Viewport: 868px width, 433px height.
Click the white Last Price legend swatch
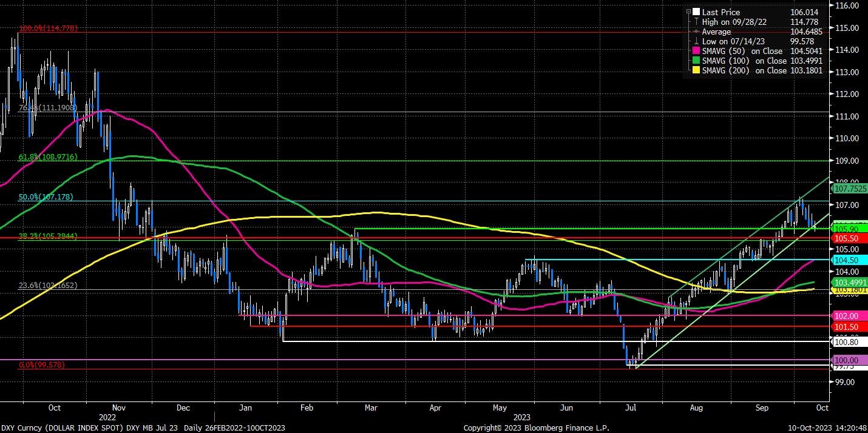coord(696,12)
